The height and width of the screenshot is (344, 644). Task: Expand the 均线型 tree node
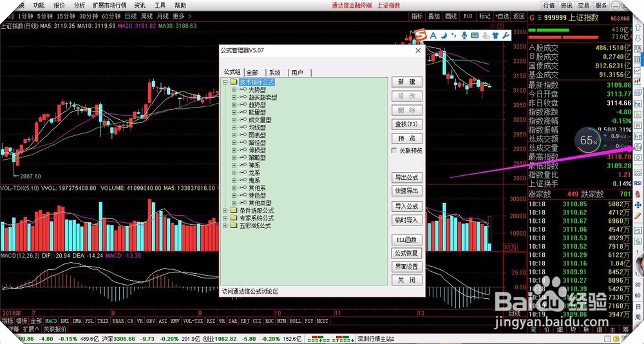click(234, 128)
